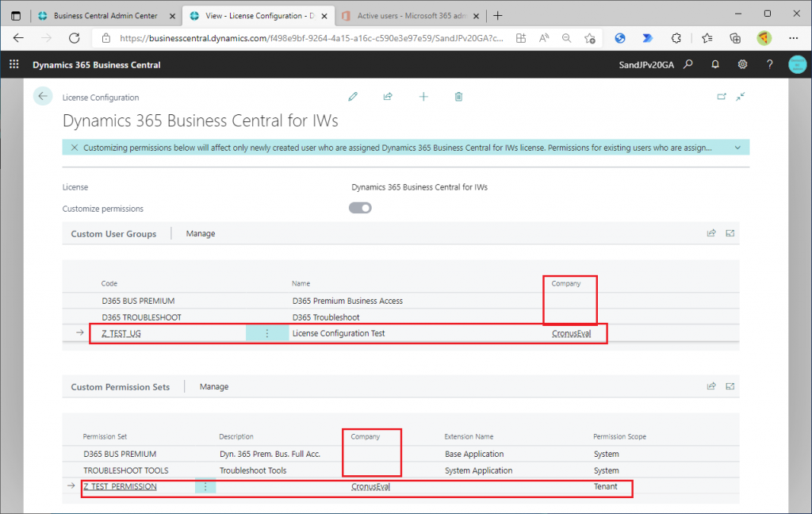Screen dimensions: 812x514
Task: Sort user groups by Code column header
Action: [109, 283]
